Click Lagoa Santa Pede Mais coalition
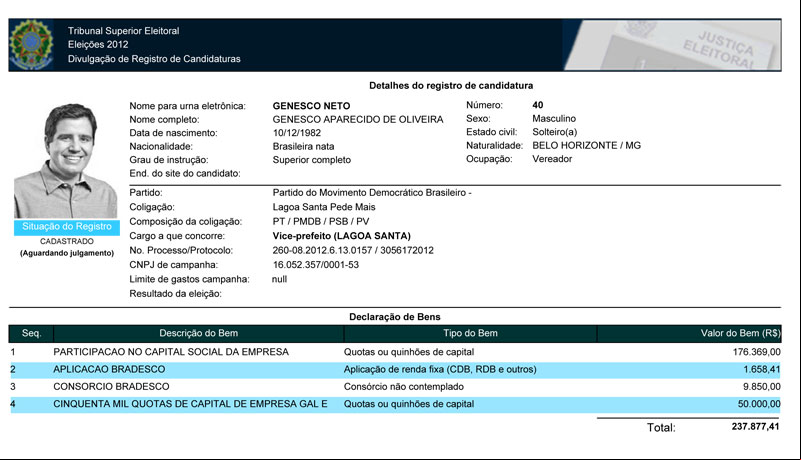 click(x=324, y=207)
